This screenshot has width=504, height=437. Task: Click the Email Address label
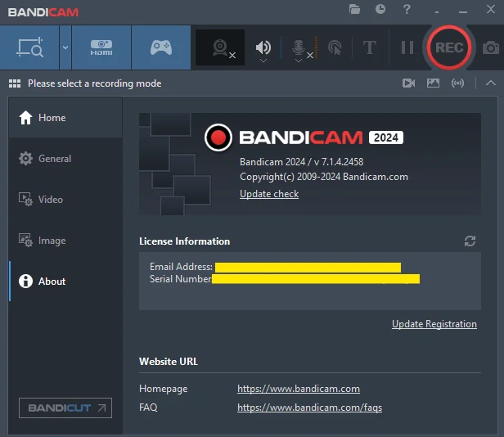tap(181, 267)
